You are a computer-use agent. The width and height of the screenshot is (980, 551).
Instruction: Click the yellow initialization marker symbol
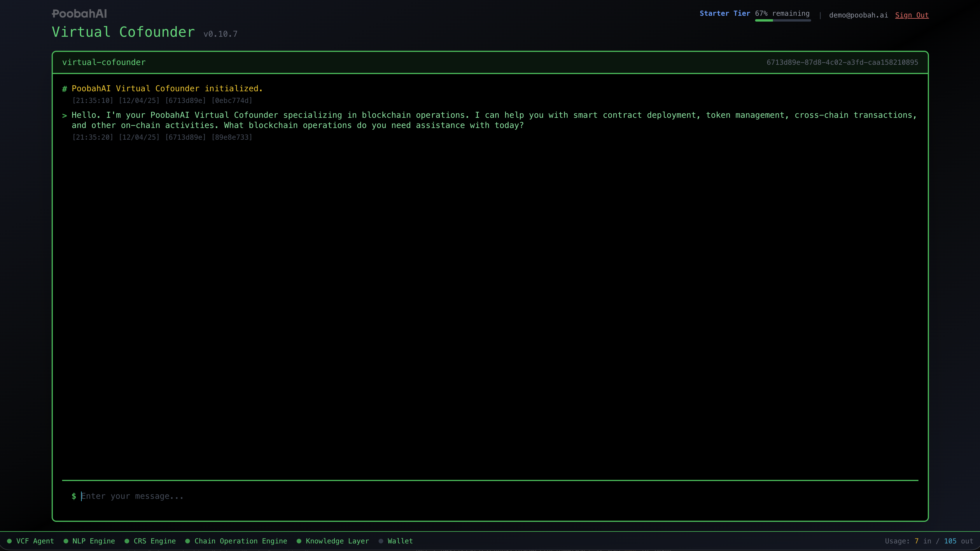click(65, 89)
